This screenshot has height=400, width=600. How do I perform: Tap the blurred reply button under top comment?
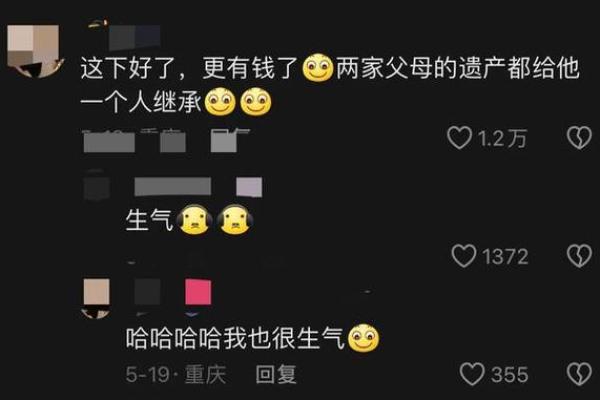[x=224, y=141]
